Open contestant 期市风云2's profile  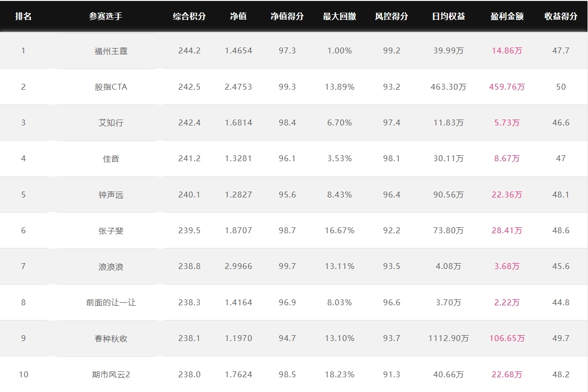pyautogui.click(x=111, y=374)
